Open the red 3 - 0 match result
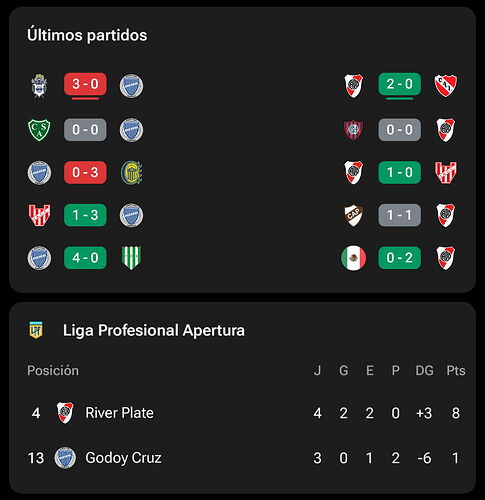The height and width of the screenshot is (500, 485). (x=85, y=84)
